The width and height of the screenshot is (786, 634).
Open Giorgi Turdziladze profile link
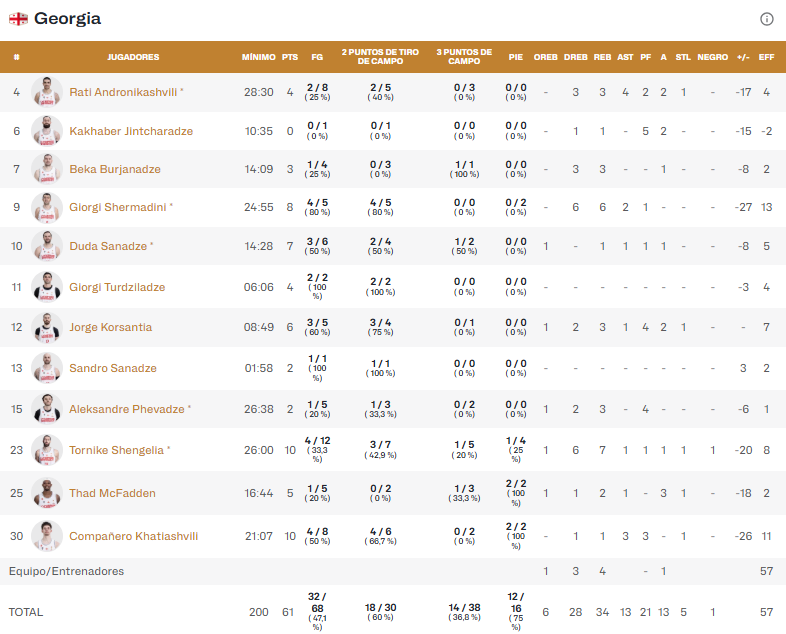click(117, 288)
